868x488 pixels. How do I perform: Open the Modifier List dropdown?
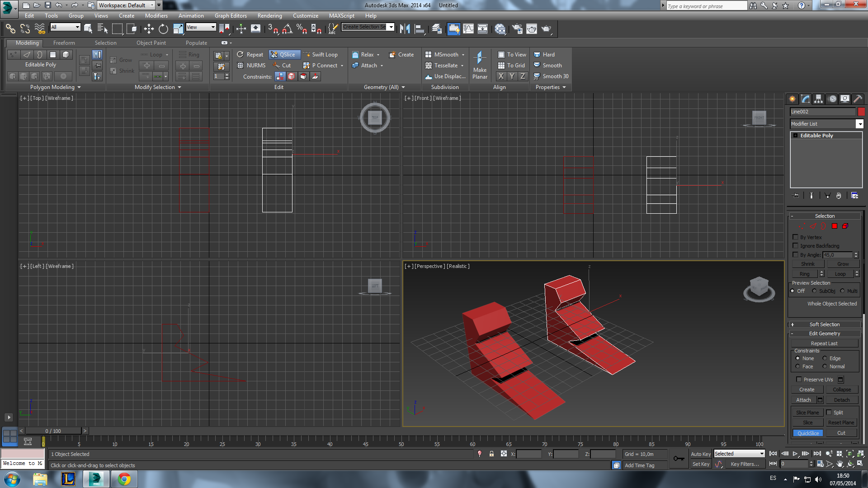(x=859, y=124)
